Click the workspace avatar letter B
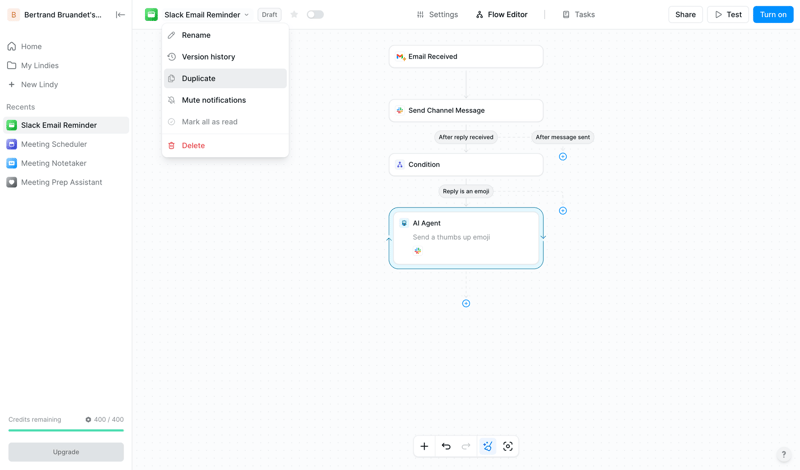Image resolution: width=800 pixels, height=470 pixels. coord(13,15)
